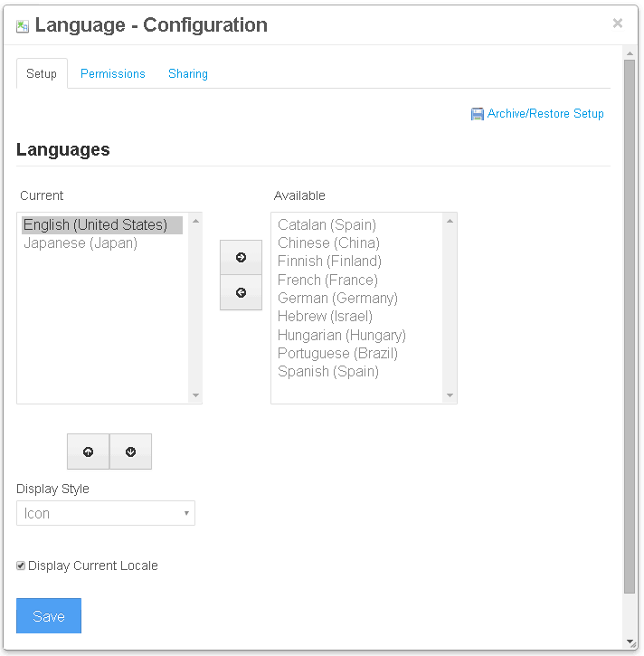Close the Language Configuration dialog
The image size is (644, 656).
618,24
